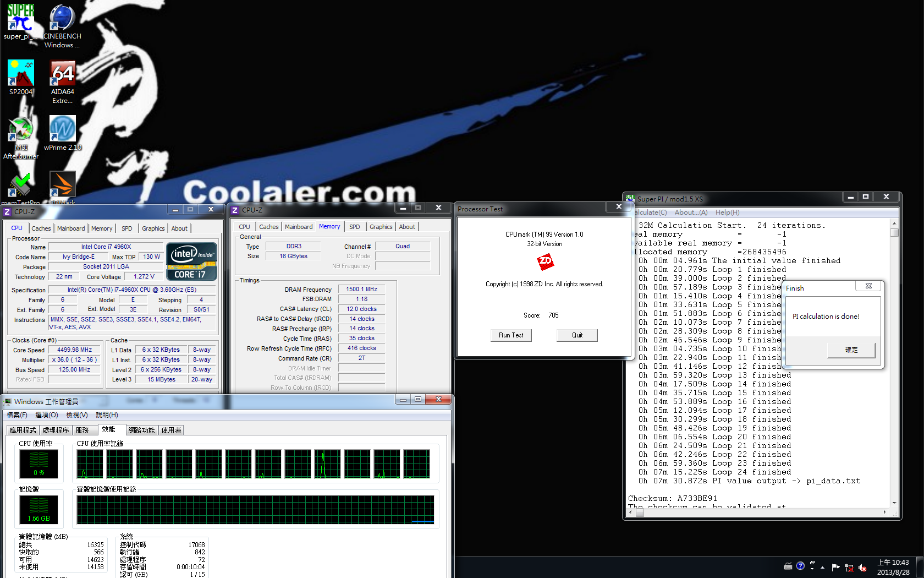Click the CPU-Z logo in the Memory window title bar
Image resolution: width=924 pixels, height=578 pixels.
tap(235, 210)
